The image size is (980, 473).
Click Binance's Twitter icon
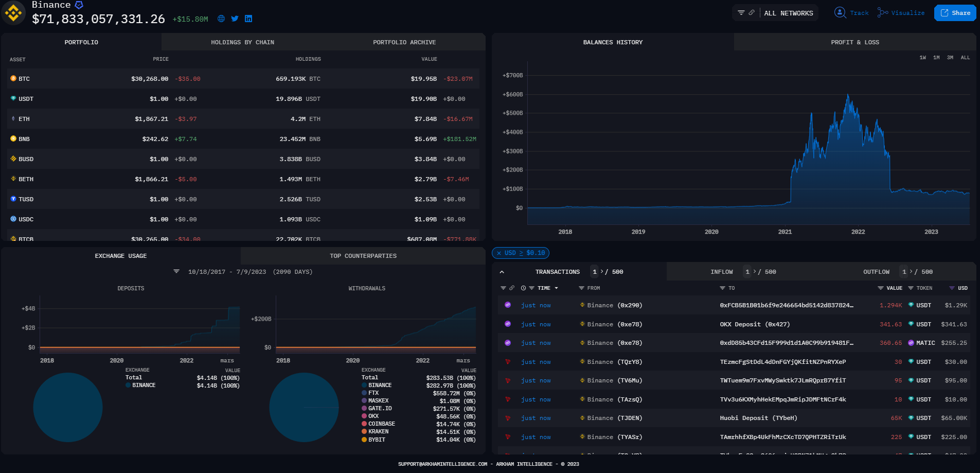click(x=235, y=19)
